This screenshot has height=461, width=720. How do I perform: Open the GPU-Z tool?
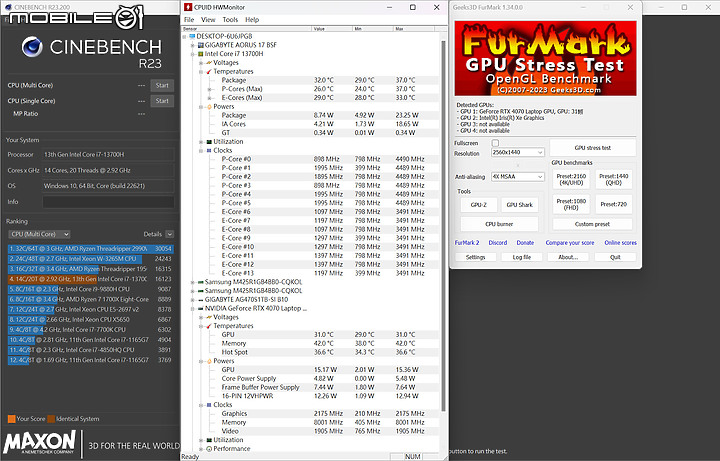(x=478, y=205)
